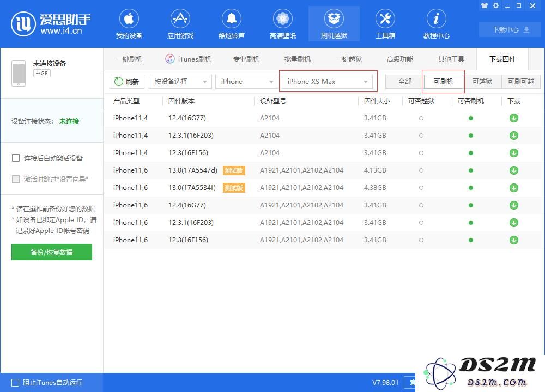Sort by 设备型号 column header
The width and height of the screenshot is (545, 392).
coord(273,101)
